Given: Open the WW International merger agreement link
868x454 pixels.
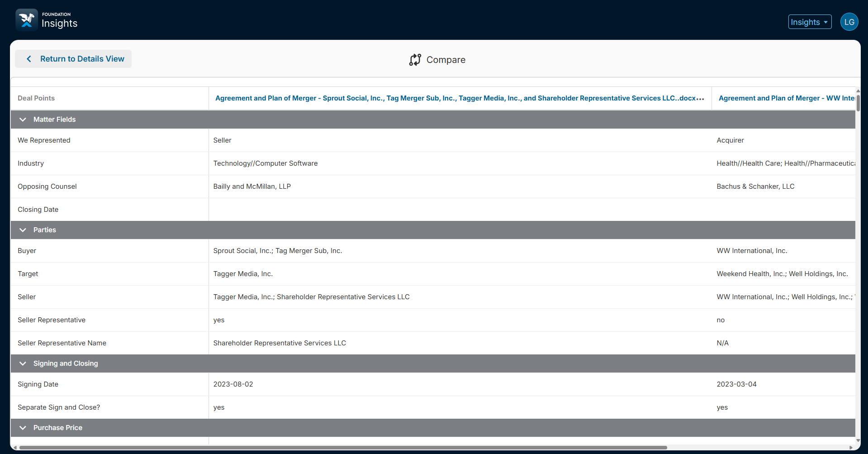Looking at the screenshot, I should coord(786,98).
